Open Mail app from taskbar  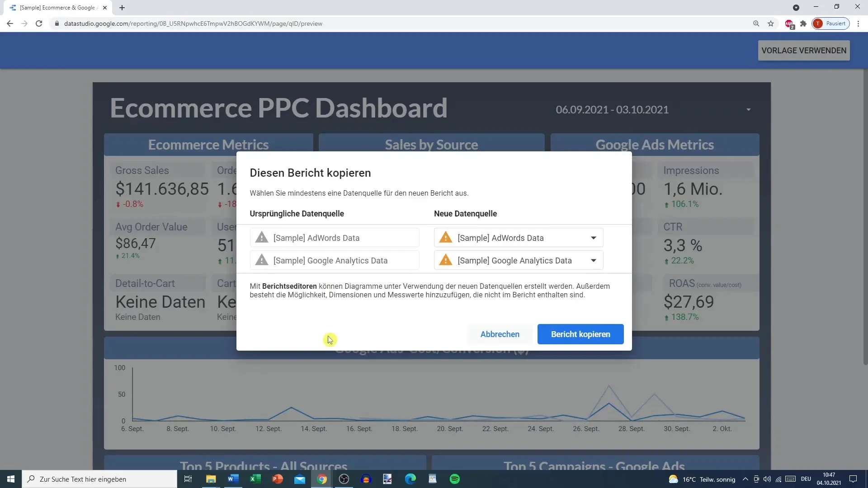pyautogui.click(x=300, y=479)
